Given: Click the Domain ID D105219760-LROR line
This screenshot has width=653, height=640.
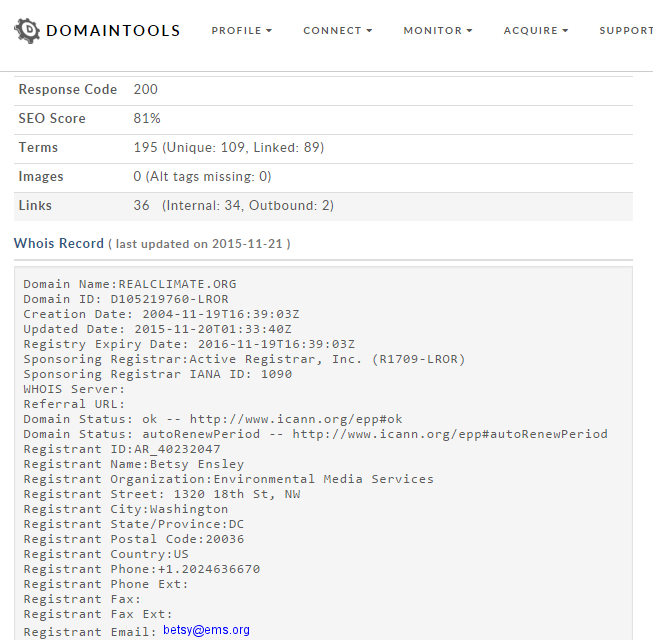Looking at the screenshot, I should (126, 299).
